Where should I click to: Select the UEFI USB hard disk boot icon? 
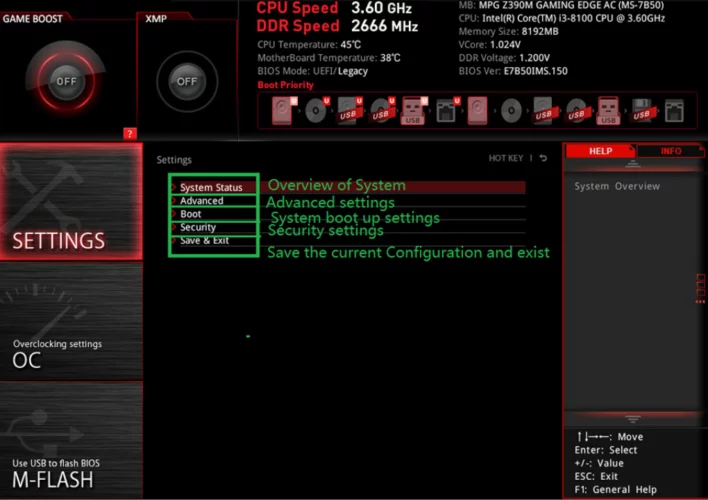pos(349,110)
